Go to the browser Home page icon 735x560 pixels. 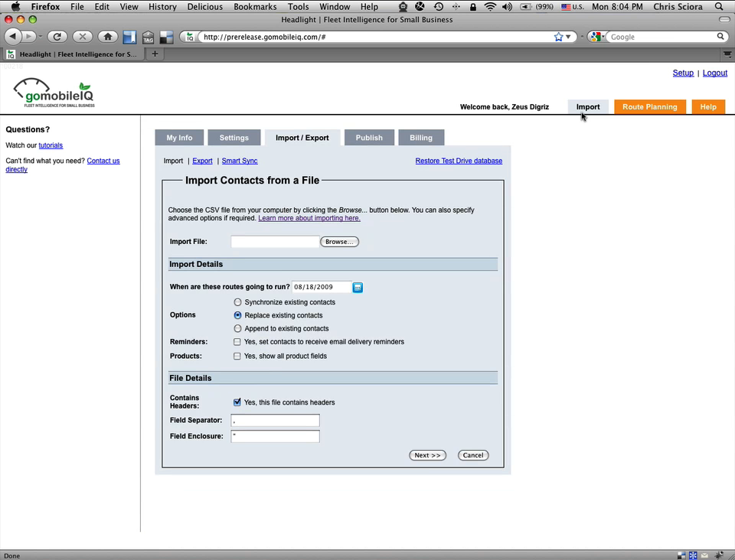108,37
